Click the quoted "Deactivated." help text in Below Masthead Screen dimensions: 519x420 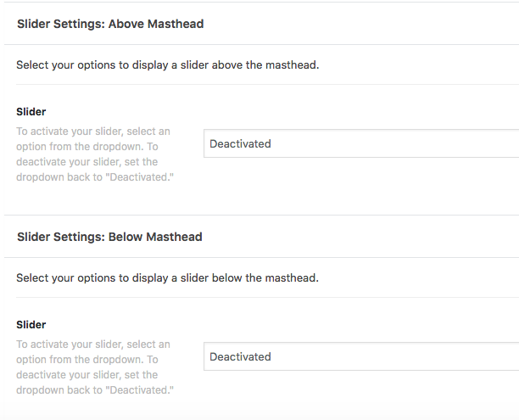[139, 389]
